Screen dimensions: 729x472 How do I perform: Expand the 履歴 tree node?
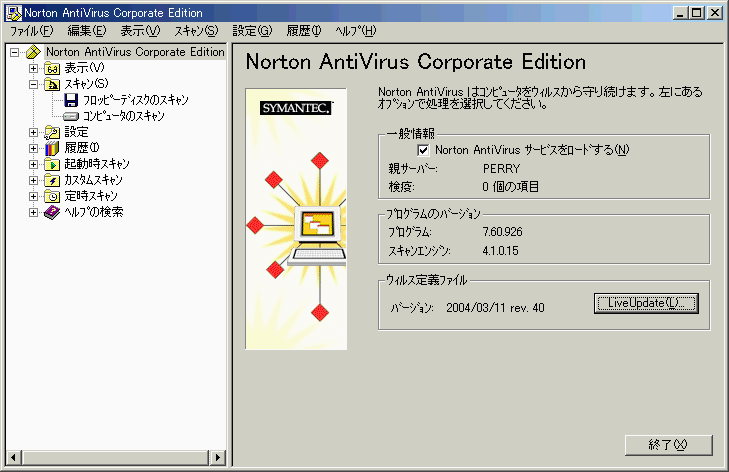tap(33, 148)
